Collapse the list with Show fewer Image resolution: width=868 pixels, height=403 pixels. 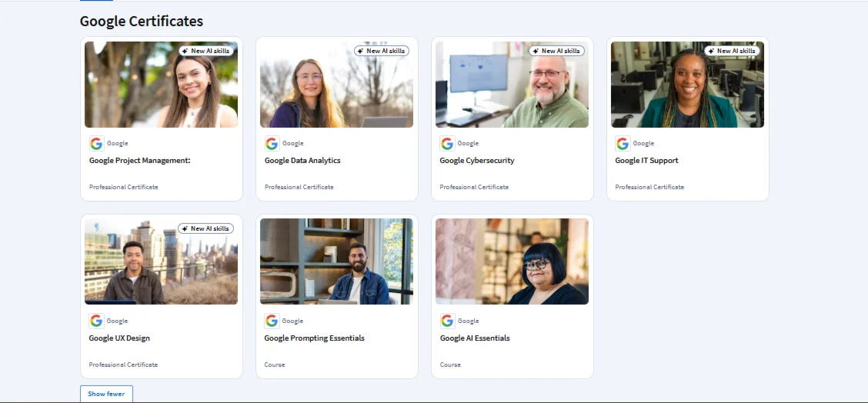pos(106,394)
